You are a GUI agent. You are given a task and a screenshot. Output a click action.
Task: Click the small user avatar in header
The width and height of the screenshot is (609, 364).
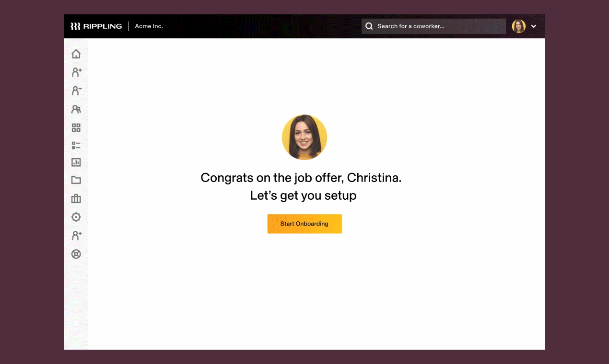tap(519, 26)
